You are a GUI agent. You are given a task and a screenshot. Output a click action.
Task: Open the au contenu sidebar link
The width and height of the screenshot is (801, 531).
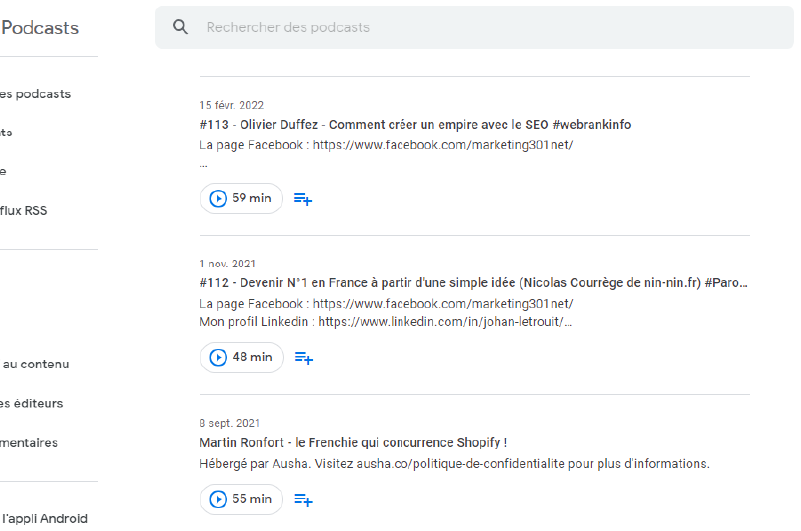[x=36, y=364]
